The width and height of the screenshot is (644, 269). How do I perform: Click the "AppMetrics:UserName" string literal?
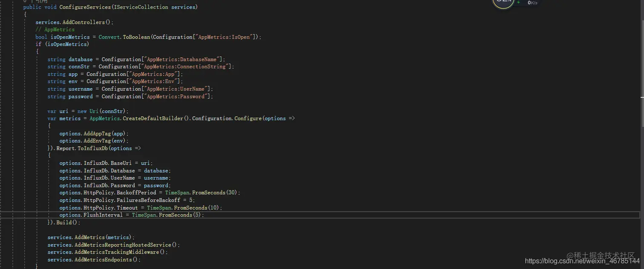(177, 89)
